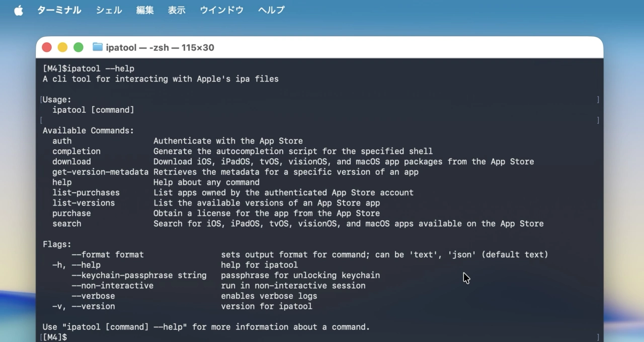Click the '--non-interactive' flag

[x=112, y=286]
